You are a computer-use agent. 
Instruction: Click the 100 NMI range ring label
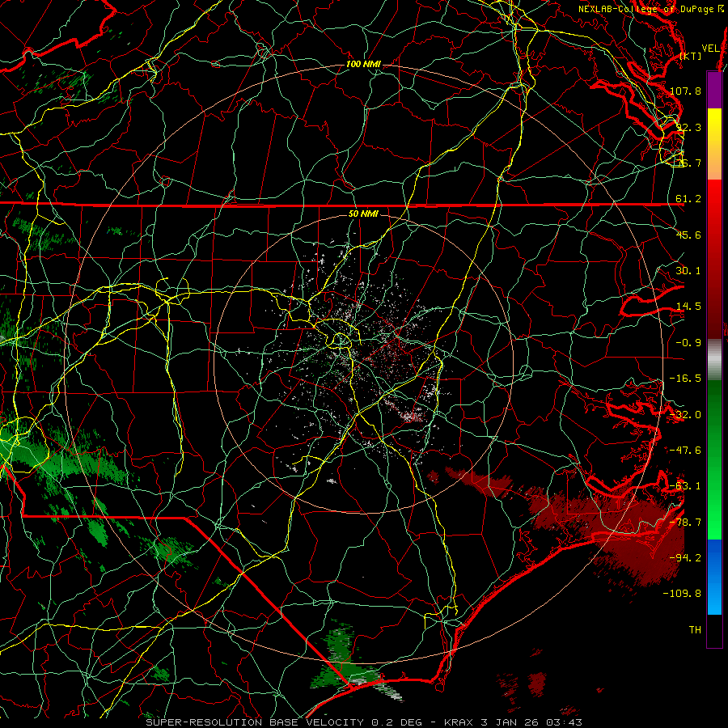(363, 64)
